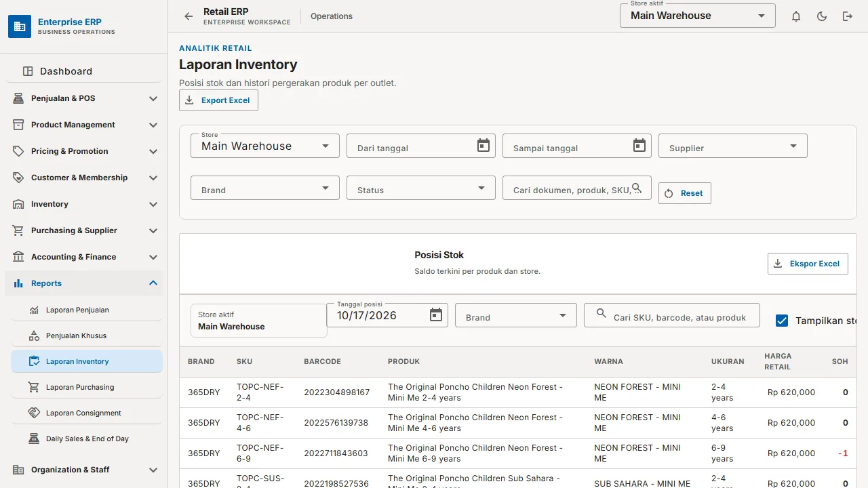868x488 pixels.
Task: Open calendar picker for Tanggal posisi
Action: pos(436,315)
